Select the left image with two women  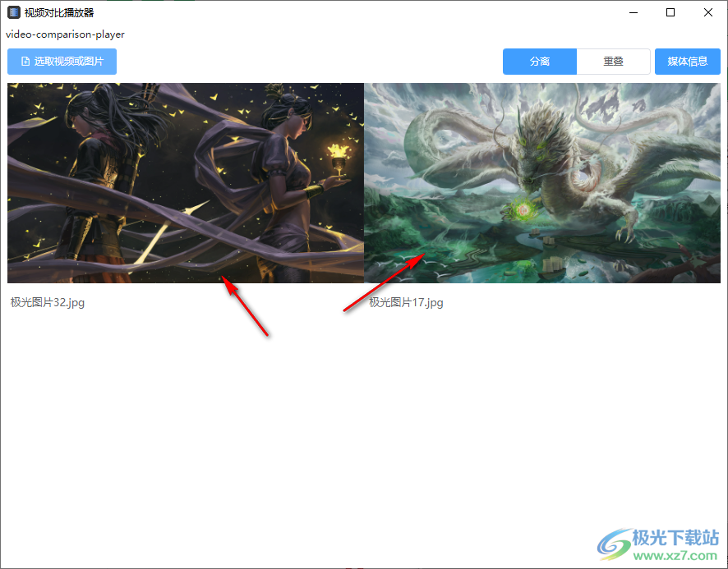tap(186, 183)
